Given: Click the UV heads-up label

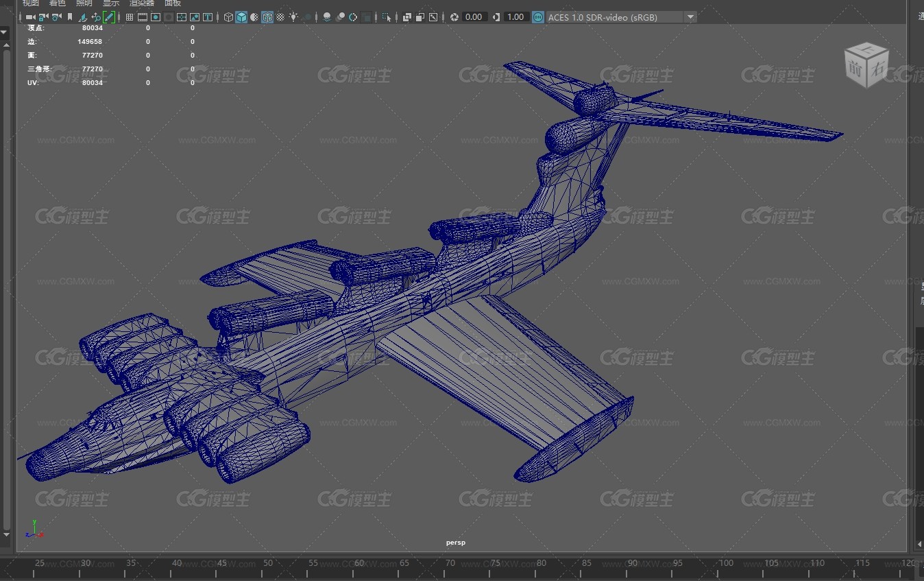Looking at the screenshot, I should pyautogui.click(x=33, y=83).
